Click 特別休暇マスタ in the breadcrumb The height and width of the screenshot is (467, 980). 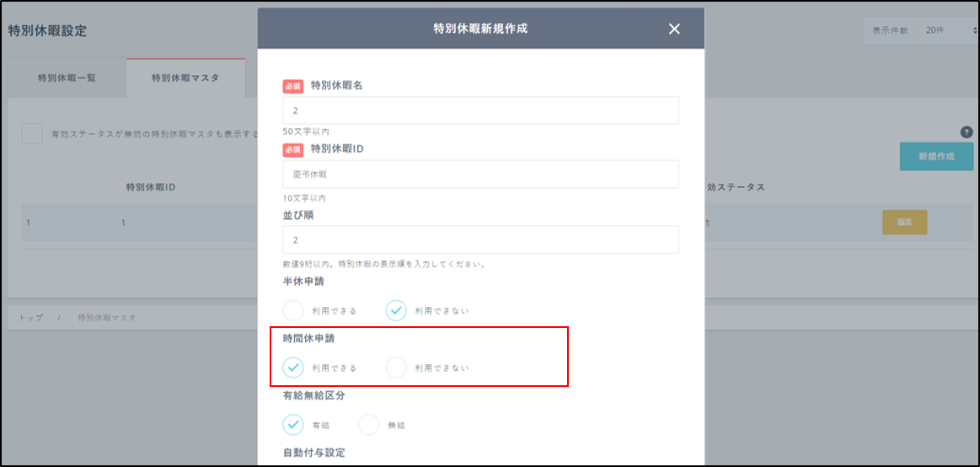(106, 318)
